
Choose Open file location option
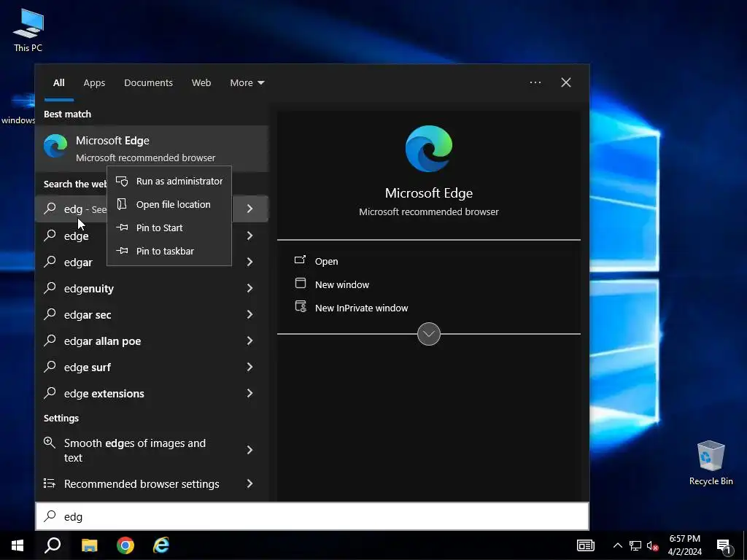point(169,204)
